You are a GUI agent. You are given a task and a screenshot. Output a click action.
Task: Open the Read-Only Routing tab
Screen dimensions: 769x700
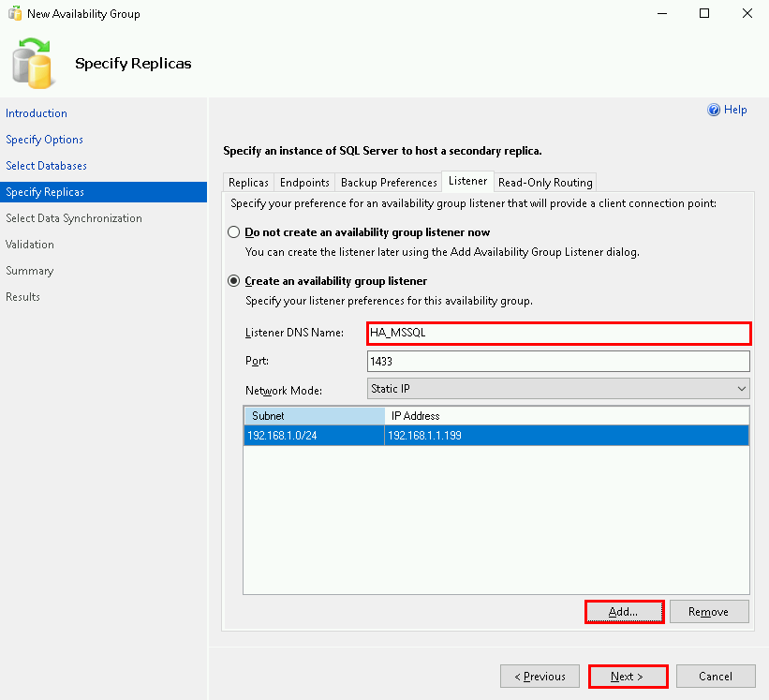pos(545,183)
